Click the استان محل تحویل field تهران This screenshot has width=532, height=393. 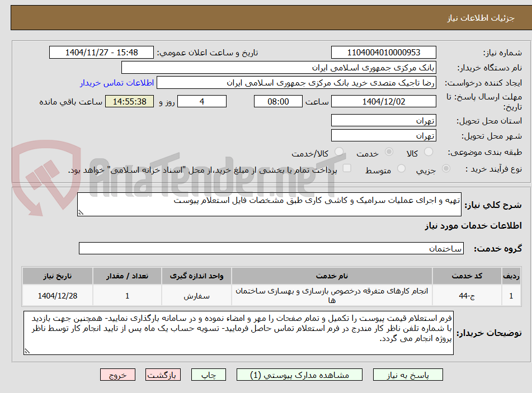tap(383, 120)
